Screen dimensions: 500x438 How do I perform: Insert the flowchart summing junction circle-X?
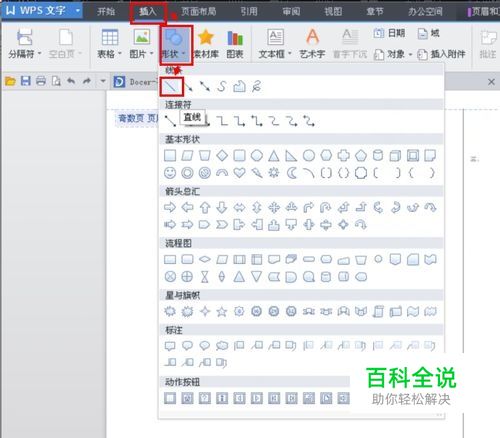coord(170,277)
